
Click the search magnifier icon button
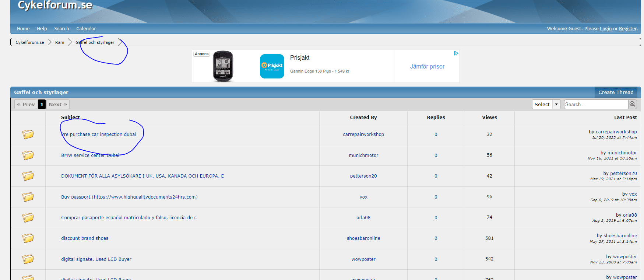632,104
